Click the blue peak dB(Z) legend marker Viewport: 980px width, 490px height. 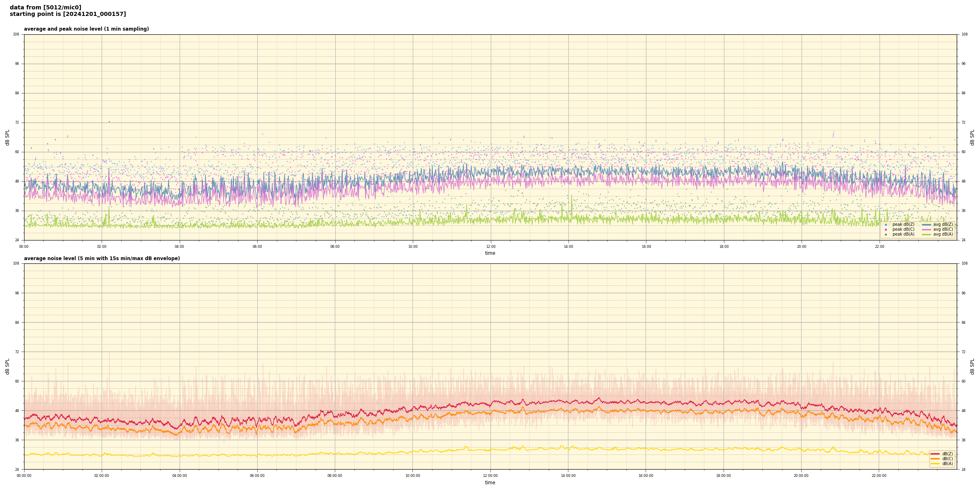coord(886,225)
